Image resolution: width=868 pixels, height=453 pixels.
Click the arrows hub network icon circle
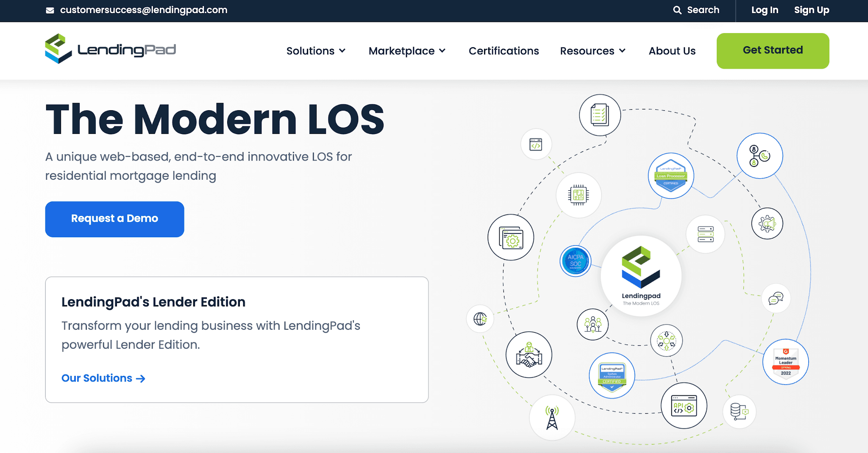coord(667,340)
